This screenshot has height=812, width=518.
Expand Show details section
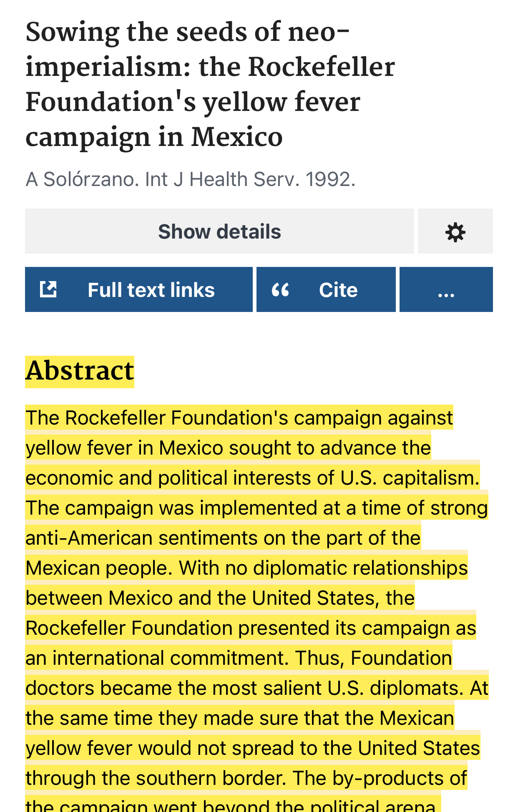click(x=219, y=231)
